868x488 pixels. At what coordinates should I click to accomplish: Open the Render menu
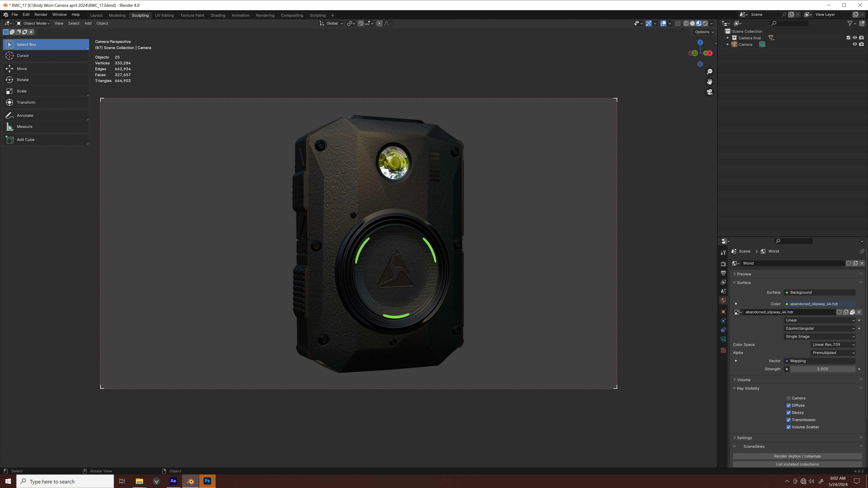pyautogui.click(x=41, y=14)
